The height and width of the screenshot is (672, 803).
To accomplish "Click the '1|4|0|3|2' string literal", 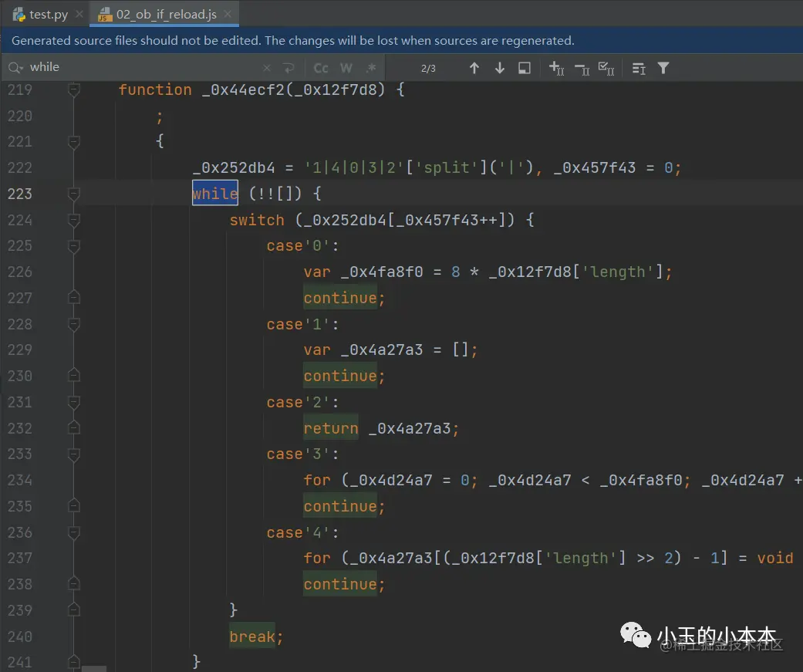I will [354, 167].
